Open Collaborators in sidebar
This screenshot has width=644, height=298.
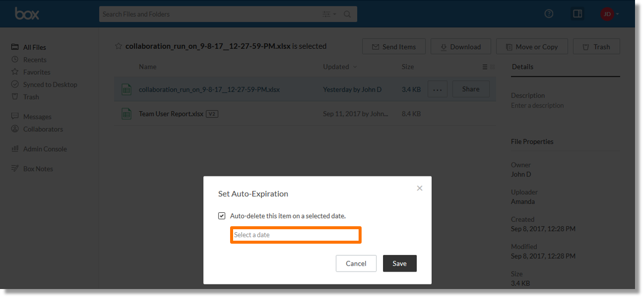click(x=43, y=129)
